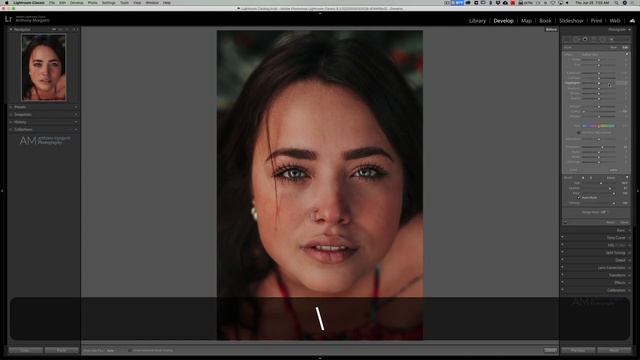Click the Paste button
640x360 pixels.
(62, 350)
